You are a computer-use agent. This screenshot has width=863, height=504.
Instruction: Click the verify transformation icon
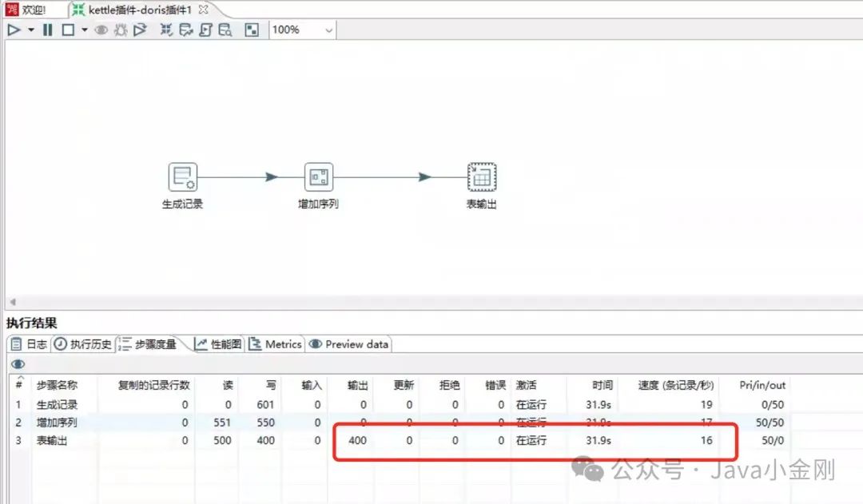tap(165, 30)
